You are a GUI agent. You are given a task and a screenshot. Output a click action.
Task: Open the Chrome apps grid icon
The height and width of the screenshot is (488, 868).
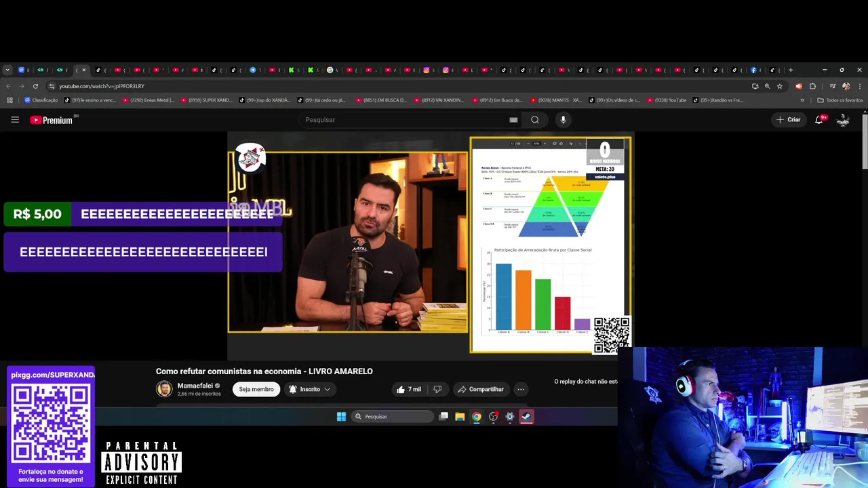[9, 100]
